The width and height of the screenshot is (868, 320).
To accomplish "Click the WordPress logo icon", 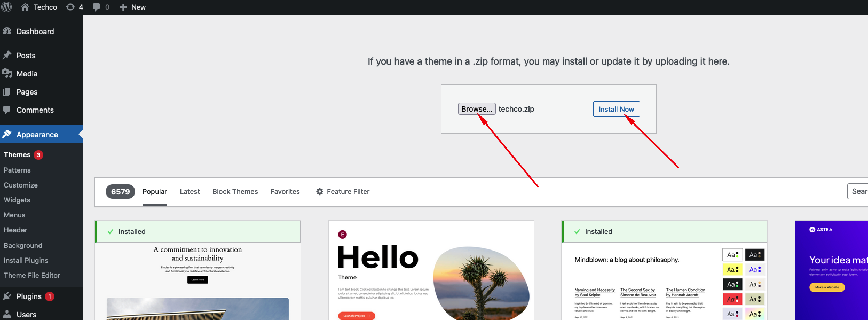I will point(6,7).
